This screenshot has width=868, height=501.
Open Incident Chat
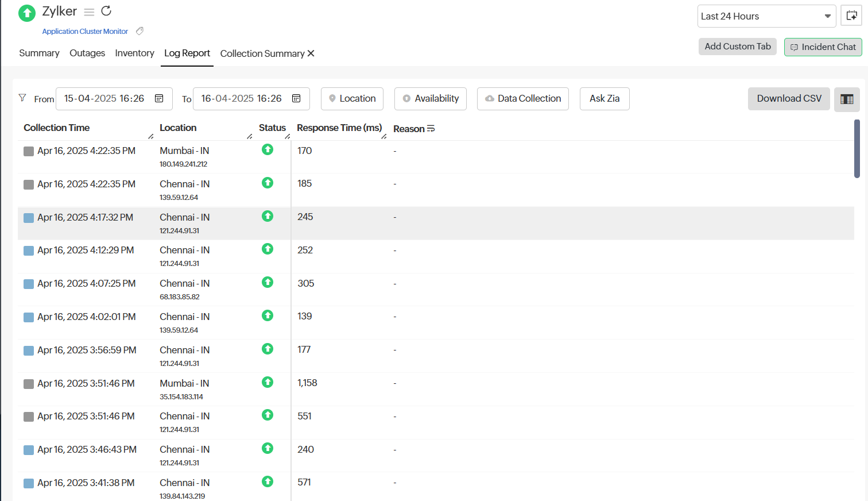(823, 47)
